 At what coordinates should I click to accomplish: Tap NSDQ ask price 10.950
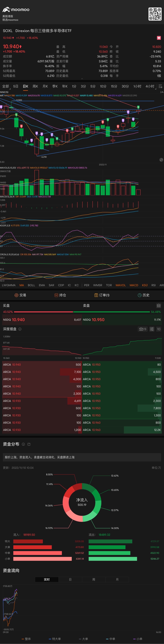tap(98, 320)
